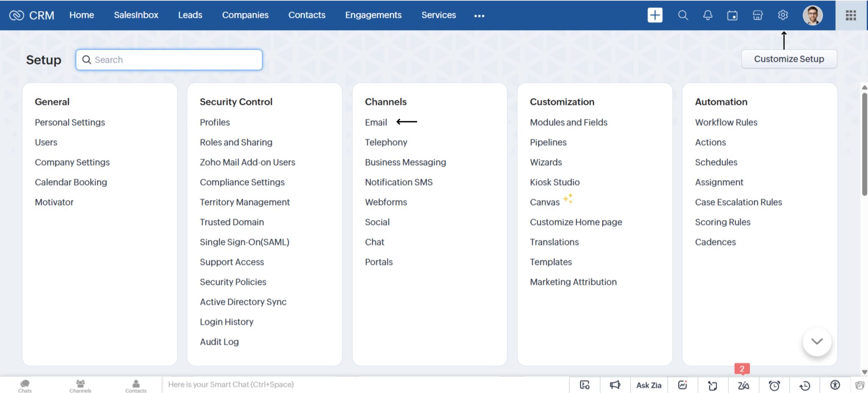This screenshot has height=393, width=868.
Task: Open the apps grid launcher
Action: [x=851, y=15]
